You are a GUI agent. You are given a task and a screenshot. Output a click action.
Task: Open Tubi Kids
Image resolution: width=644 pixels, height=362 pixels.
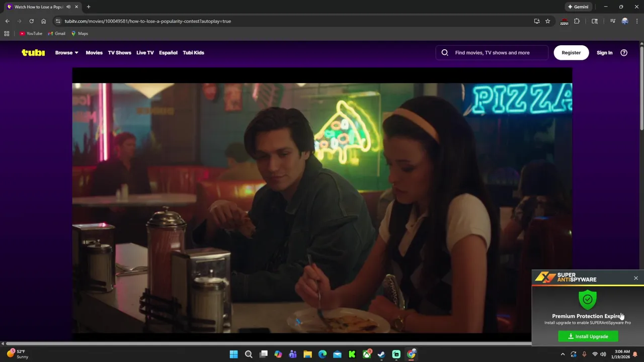click(193, 52)
